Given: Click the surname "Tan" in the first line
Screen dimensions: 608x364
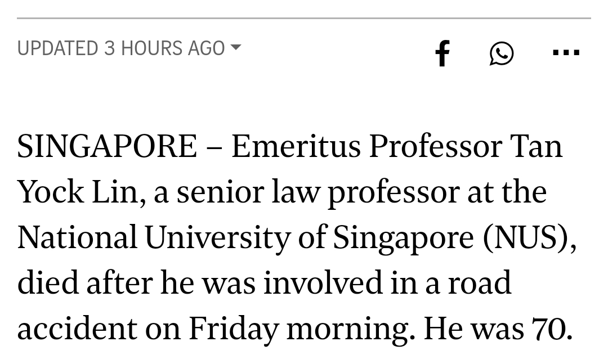Looking at the screenshot, I should tap(536, 146).
